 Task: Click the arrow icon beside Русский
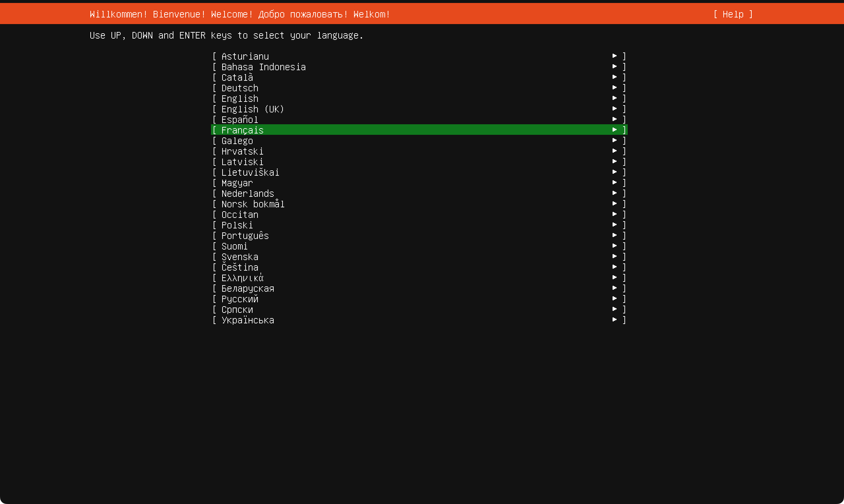tap(614, 298)
